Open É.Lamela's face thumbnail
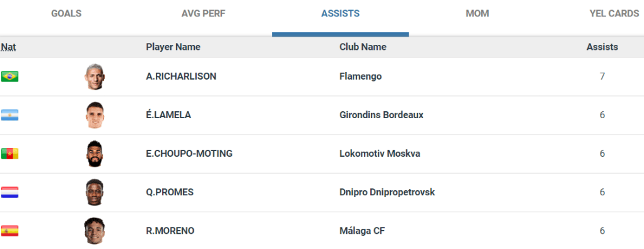 [x=95, y=115]
